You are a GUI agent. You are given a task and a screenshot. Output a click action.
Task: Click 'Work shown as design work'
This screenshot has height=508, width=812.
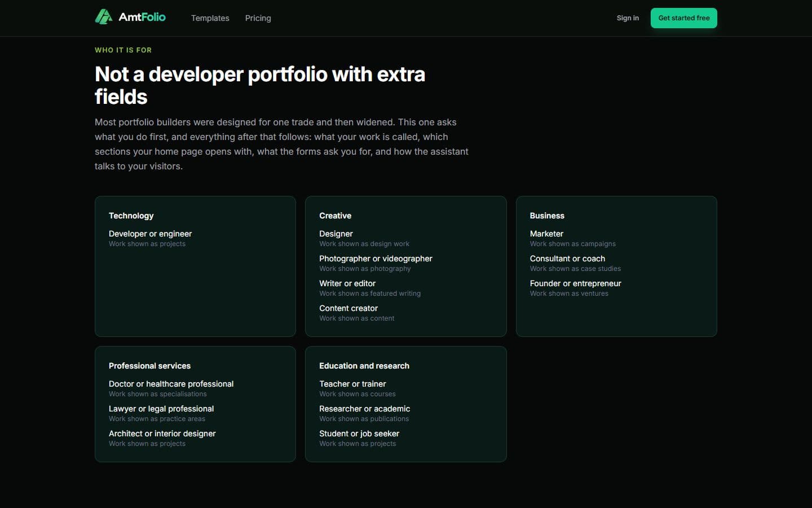[x=364, y=244]
